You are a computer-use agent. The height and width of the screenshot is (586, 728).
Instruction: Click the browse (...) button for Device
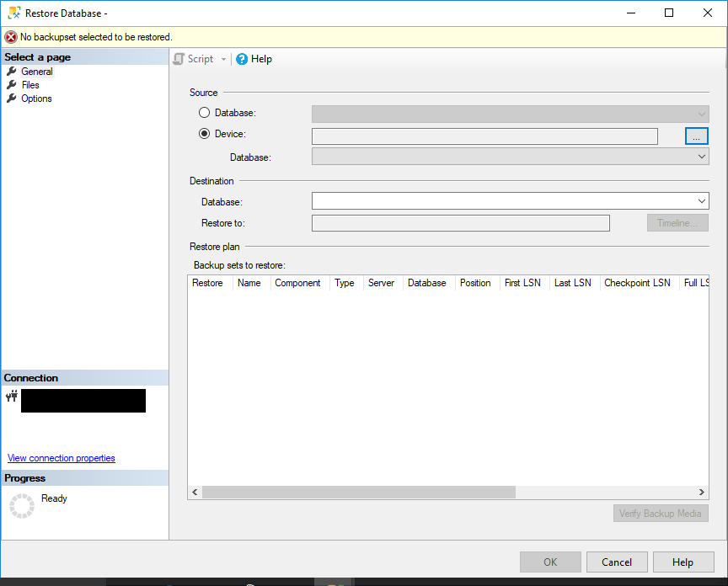tap(696, 136)
